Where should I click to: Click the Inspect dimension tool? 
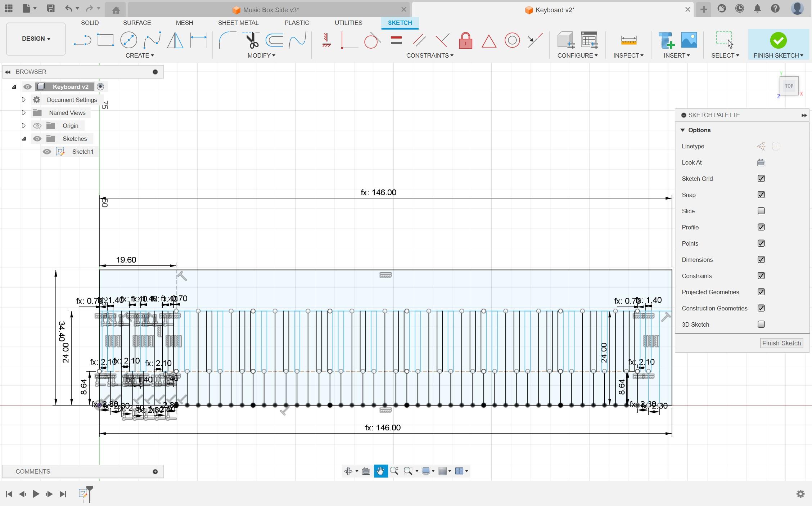[x=628, y=40]
